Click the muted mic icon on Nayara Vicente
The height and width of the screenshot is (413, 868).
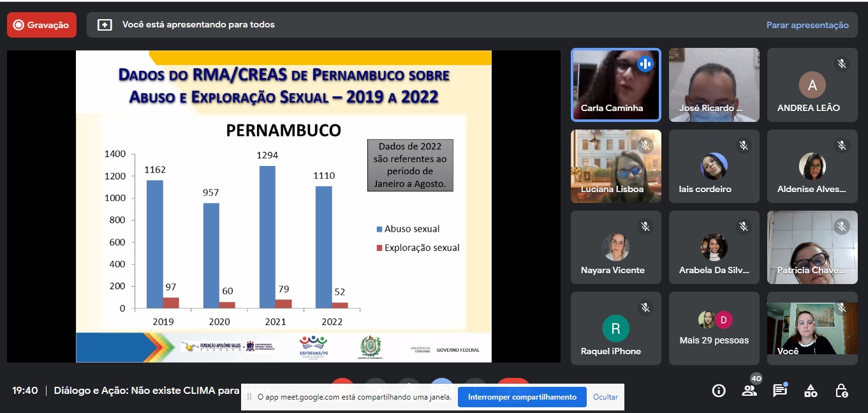click(645, 227)
